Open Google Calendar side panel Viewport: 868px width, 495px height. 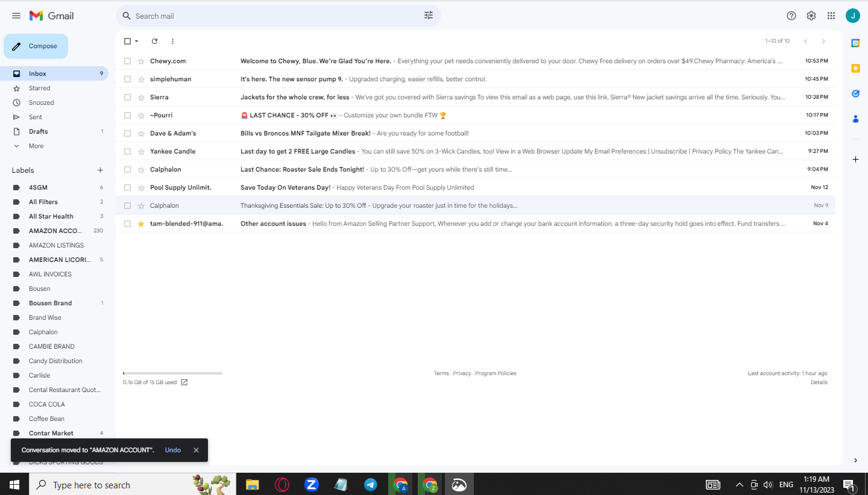(855, 43)
